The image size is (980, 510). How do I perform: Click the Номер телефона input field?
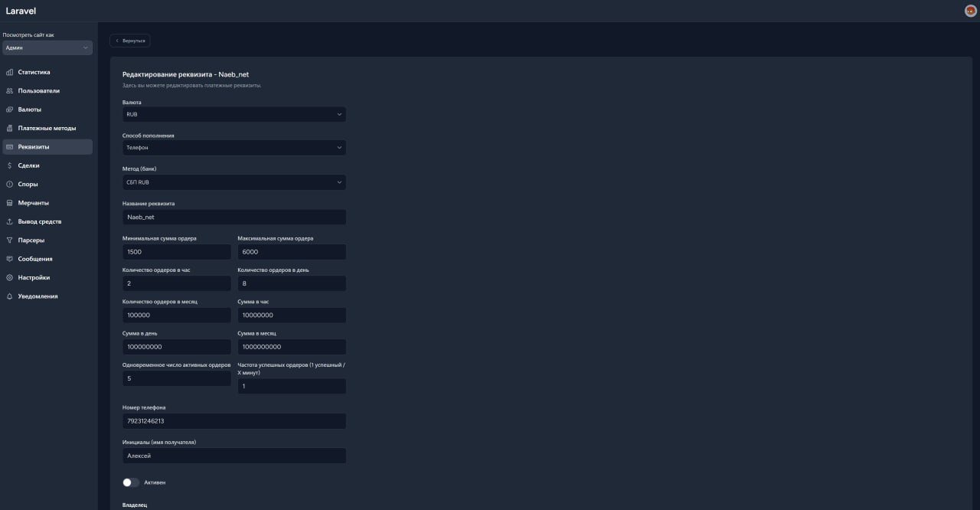point(234,421)
